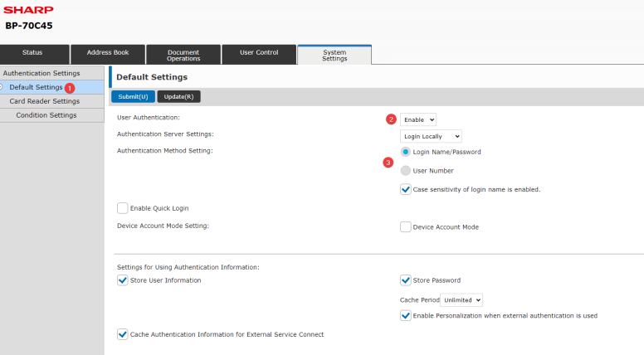
Task: Open Card Reader Settings
Action: (45, 101)
